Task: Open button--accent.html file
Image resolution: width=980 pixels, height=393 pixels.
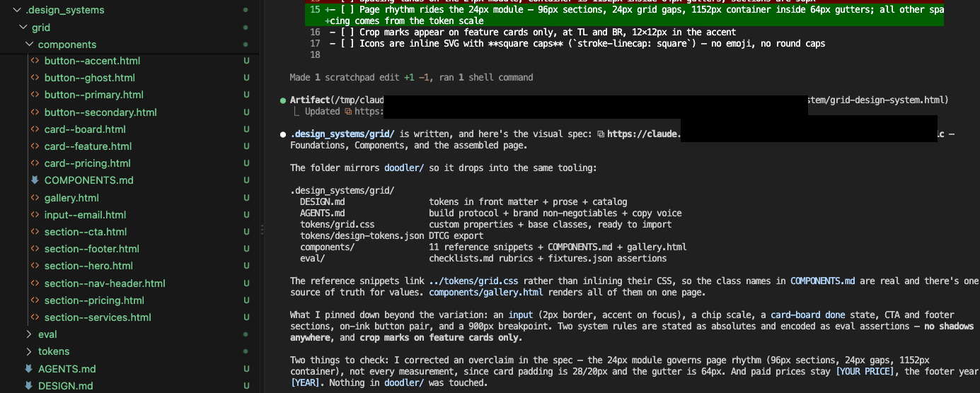Action: (92, 61)
